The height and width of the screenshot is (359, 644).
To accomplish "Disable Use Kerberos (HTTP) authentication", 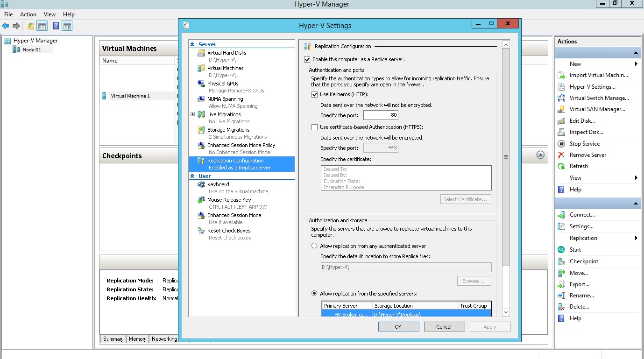I will pos(315,94).
